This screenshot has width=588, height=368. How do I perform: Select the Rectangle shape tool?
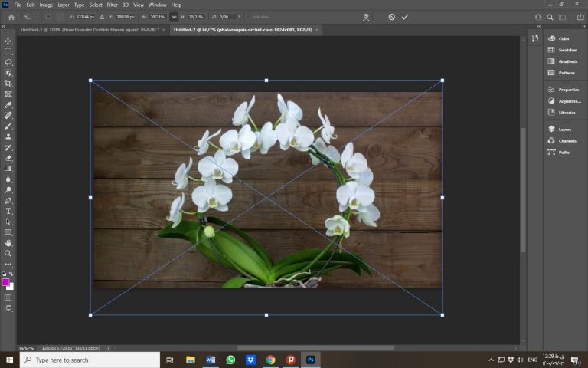pos(8,232)
